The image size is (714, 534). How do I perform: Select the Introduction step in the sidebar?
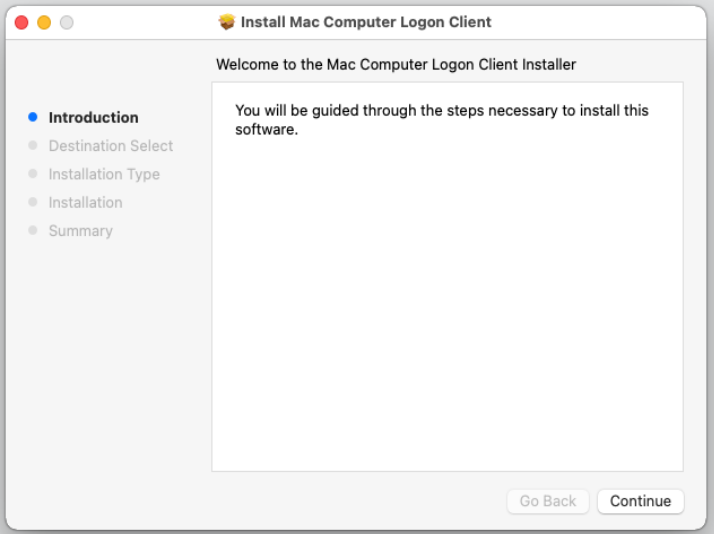coord(93,117)
